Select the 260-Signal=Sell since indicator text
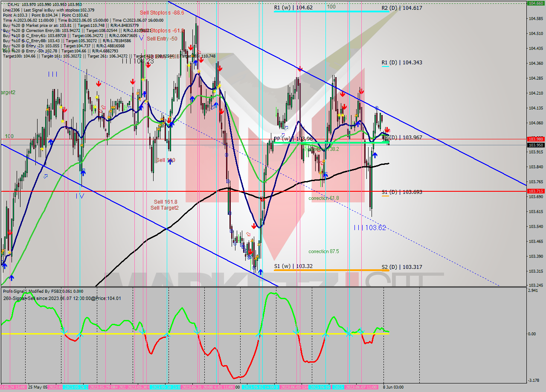The image size is (546, 392). 62,298
